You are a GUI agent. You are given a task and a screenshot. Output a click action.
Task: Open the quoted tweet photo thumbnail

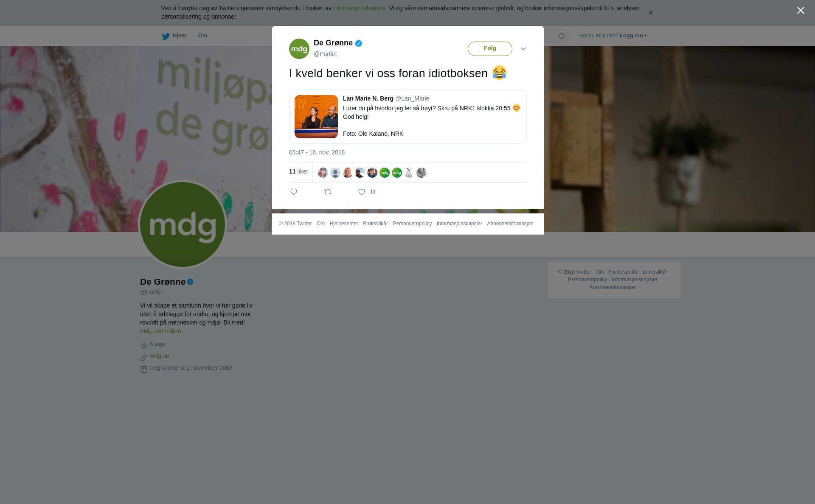[x=316, y=117]
